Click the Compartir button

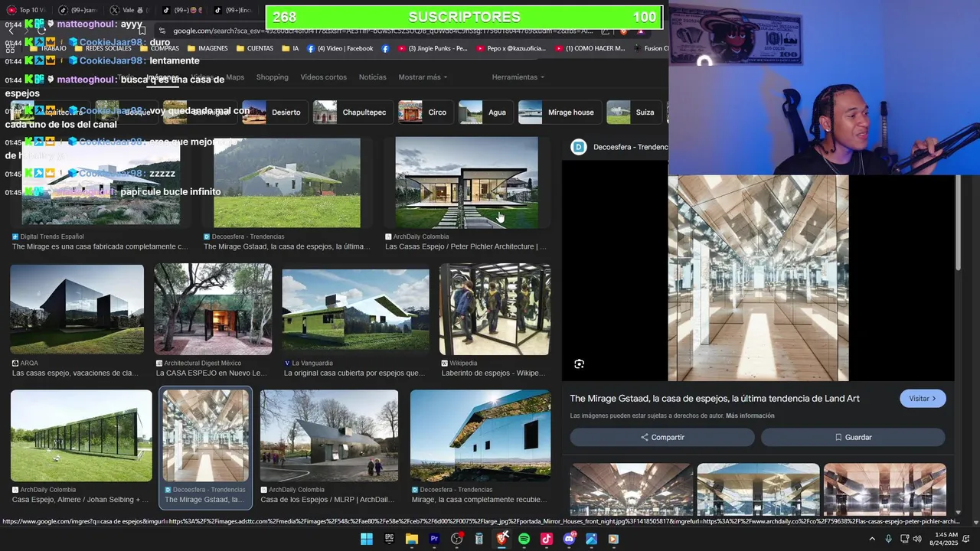662,437
